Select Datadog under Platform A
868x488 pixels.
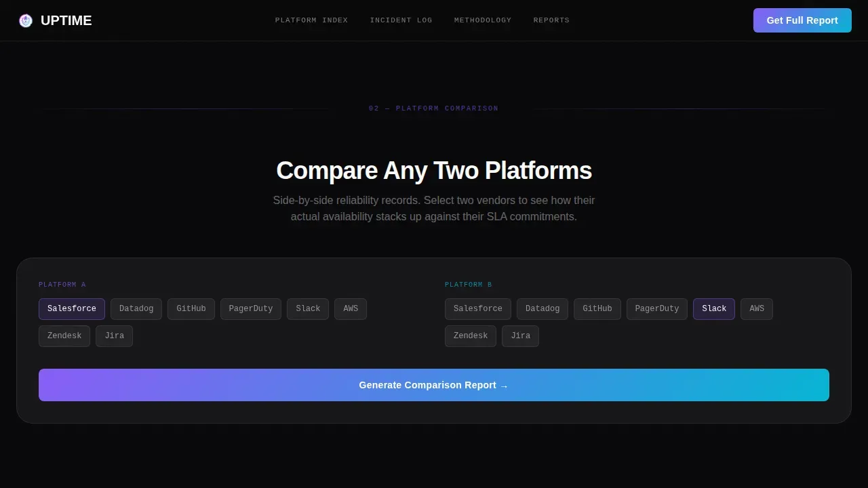(x=136, y=309)
